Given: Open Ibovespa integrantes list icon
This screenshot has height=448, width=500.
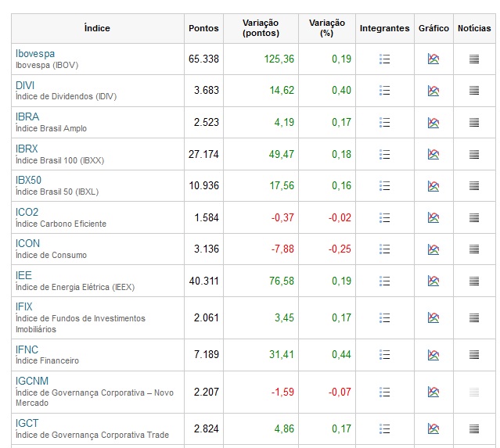Looking at the screenshot, I should pyautogui.click(x=384, y=59).
